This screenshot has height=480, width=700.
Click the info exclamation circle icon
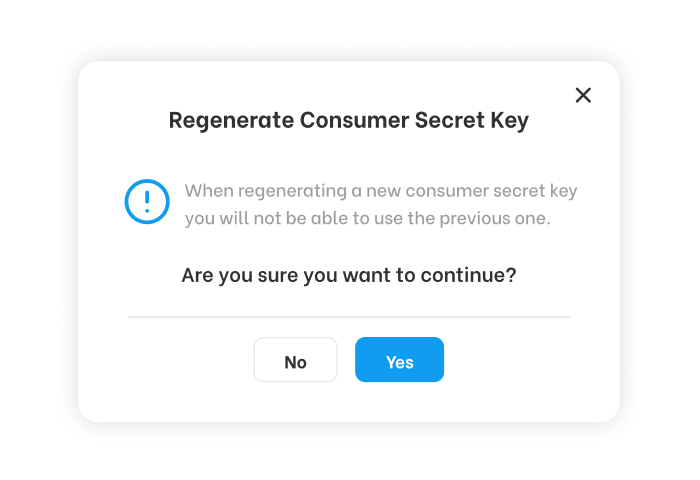click(147, 201)
